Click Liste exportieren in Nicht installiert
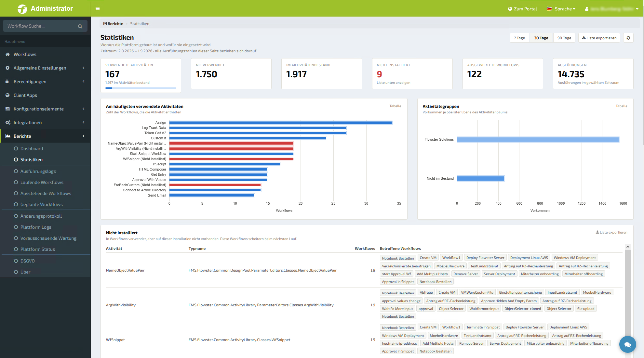Viewport: 644px width, 358px height. tap(611, 233)
